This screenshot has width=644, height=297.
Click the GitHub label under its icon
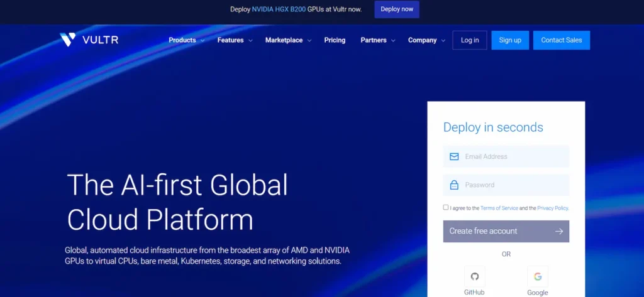click(x=474, y=293)
